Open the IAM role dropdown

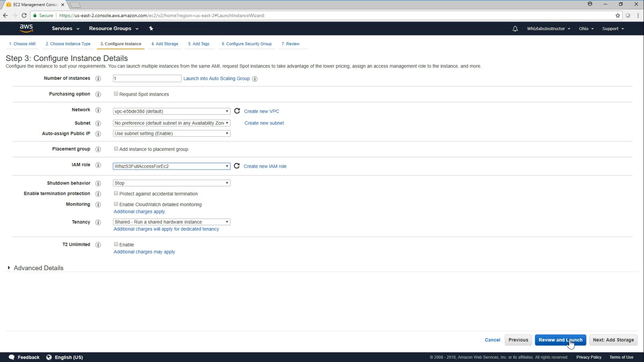[x=171, y=166]
